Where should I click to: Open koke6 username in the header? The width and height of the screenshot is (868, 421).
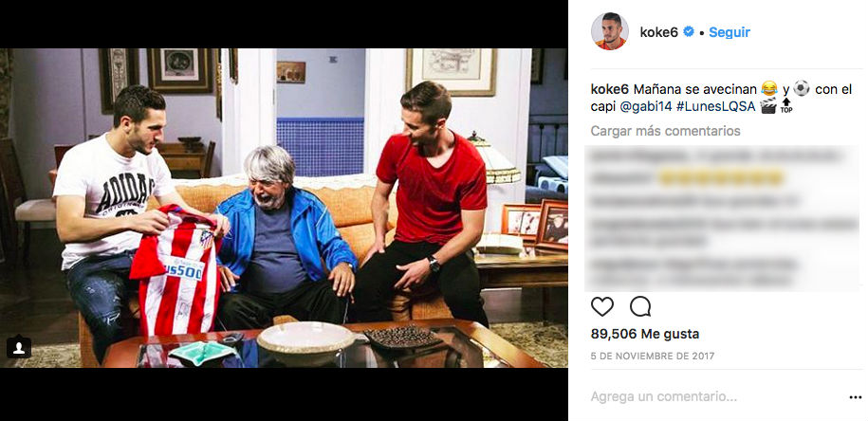point(658,32)
